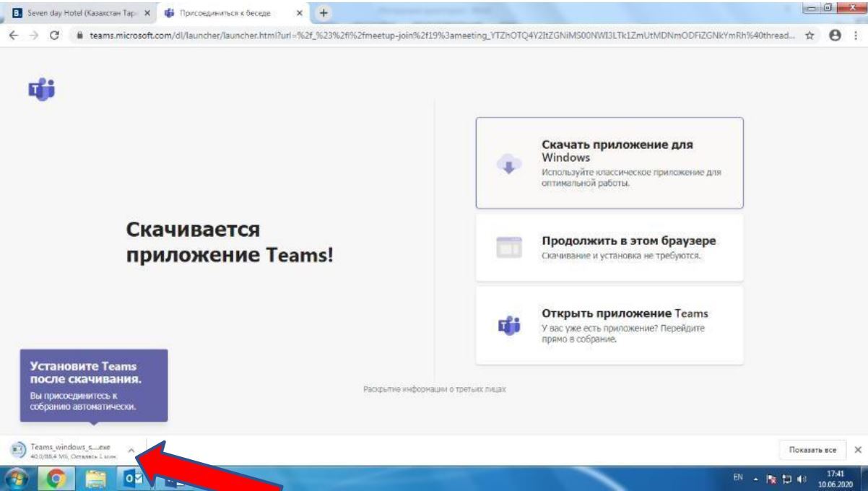
Task: Close the downloads bar
Action: pyautogui.click(x=857, y=450)
